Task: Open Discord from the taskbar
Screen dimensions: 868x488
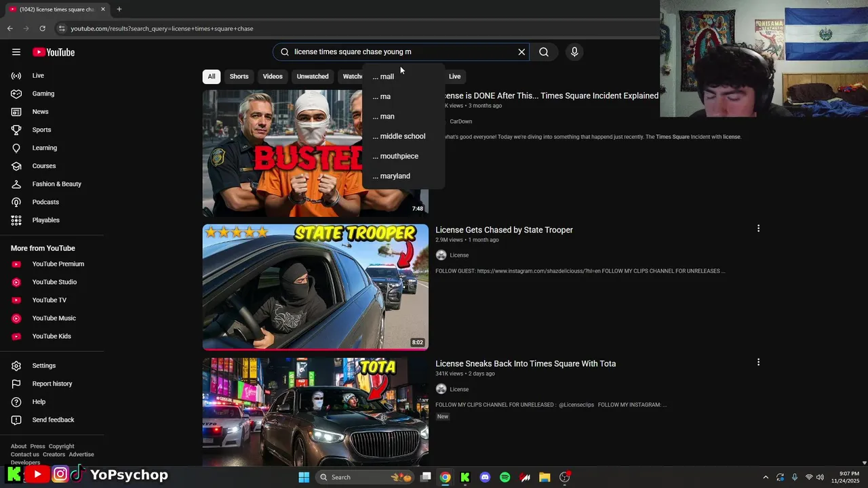Action: click(x=485, y=477)
